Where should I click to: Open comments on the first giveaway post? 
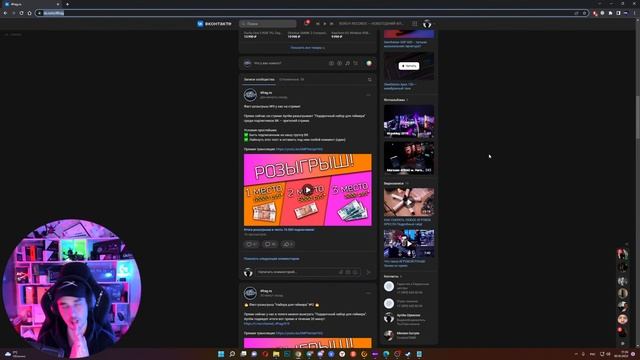(270, 244)
